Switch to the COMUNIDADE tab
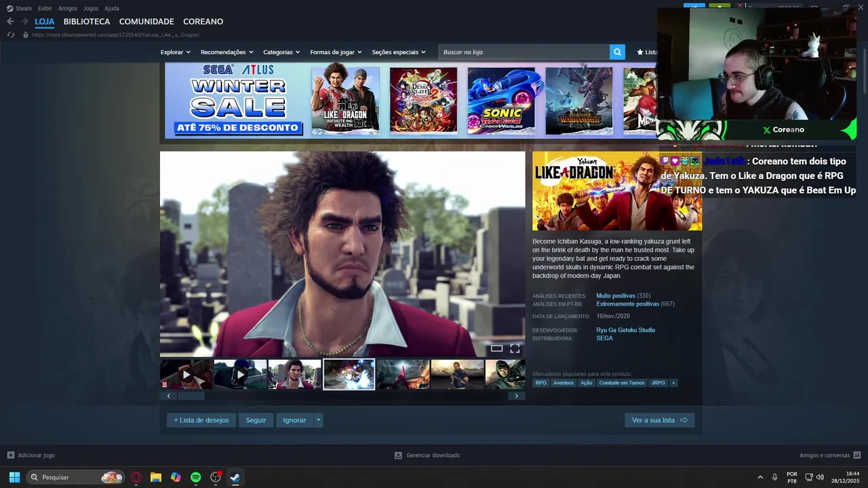The width and height of the screenshot is (868, 488). (x=146, y=22)
